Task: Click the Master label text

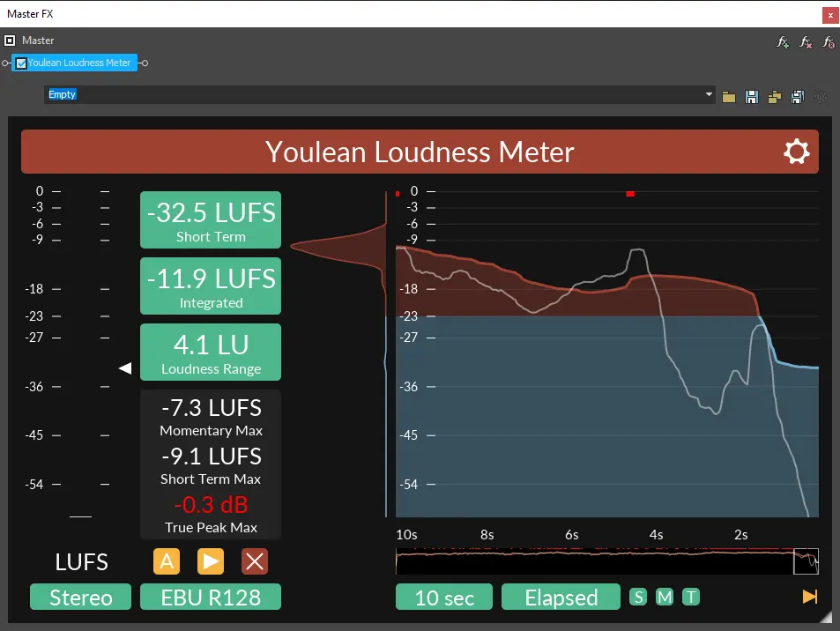Action: [38, 41]
